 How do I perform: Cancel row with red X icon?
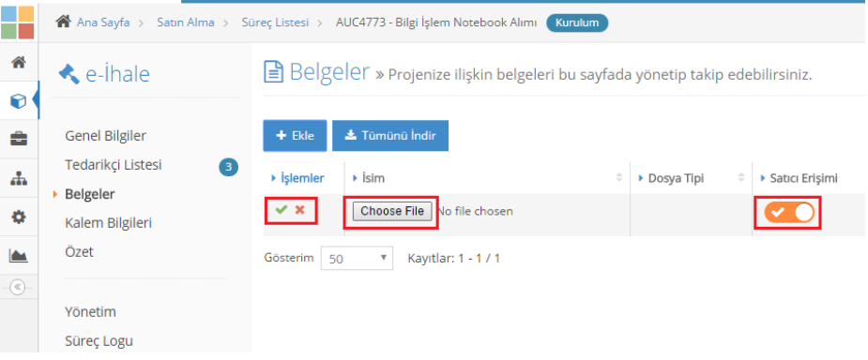(x=300, y=210)
